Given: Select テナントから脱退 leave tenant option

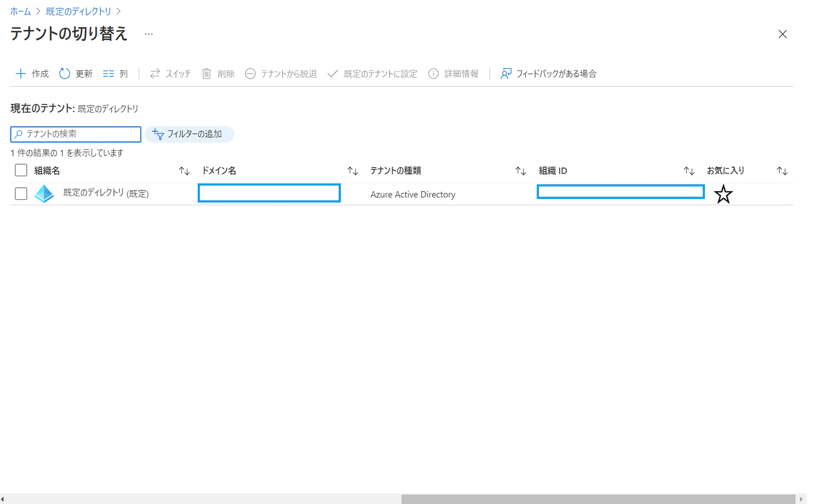Looking at the screenshot, I should click(x=281, y=74).
